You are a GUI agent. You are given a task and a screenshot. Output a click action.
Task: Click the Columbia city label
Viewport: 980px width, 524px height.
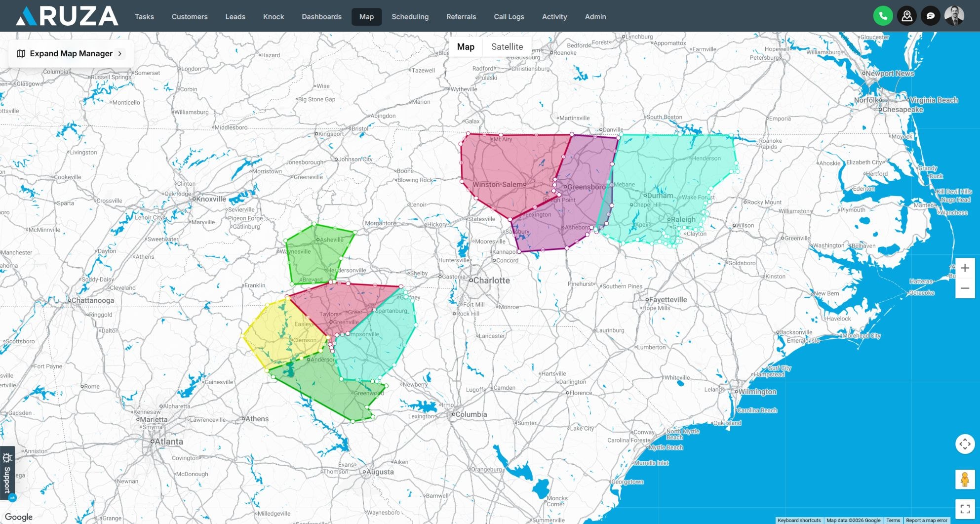coord(470,414)
